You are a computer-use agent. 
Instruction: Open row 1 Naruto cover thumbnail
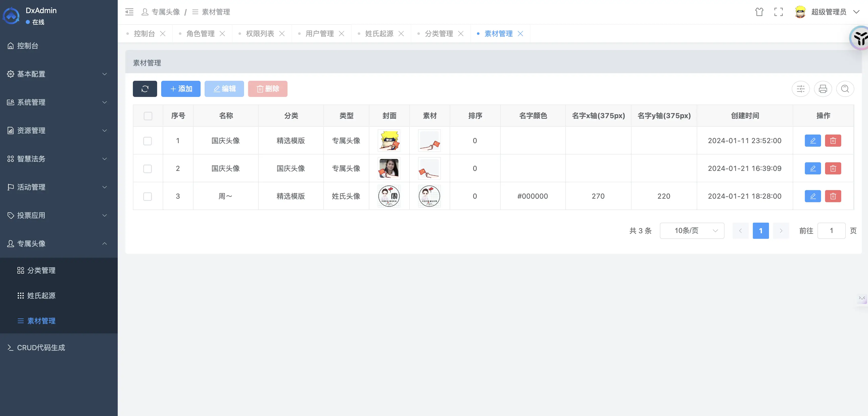[x=389, y=141]
